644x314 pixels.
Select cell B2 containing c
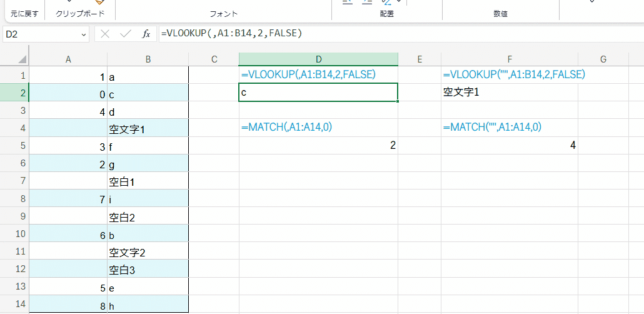coord(148,93)
